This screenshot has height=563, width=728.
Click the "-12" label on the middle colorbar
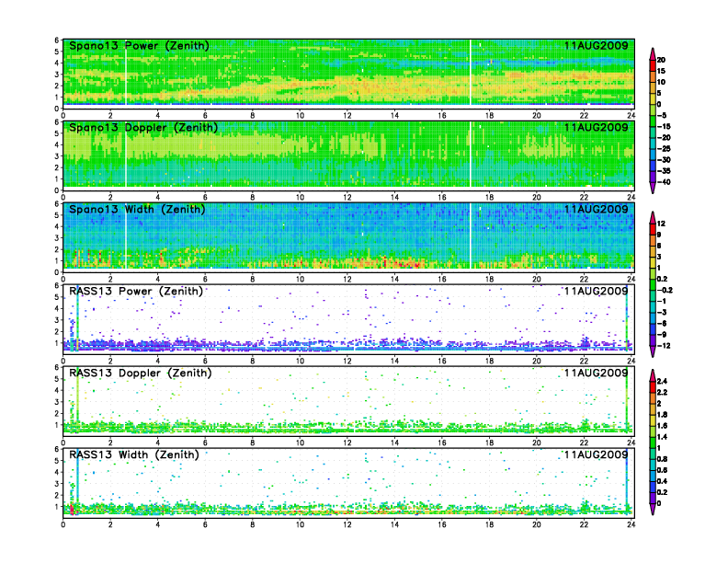pyautogui.click(x=664, y=346)
